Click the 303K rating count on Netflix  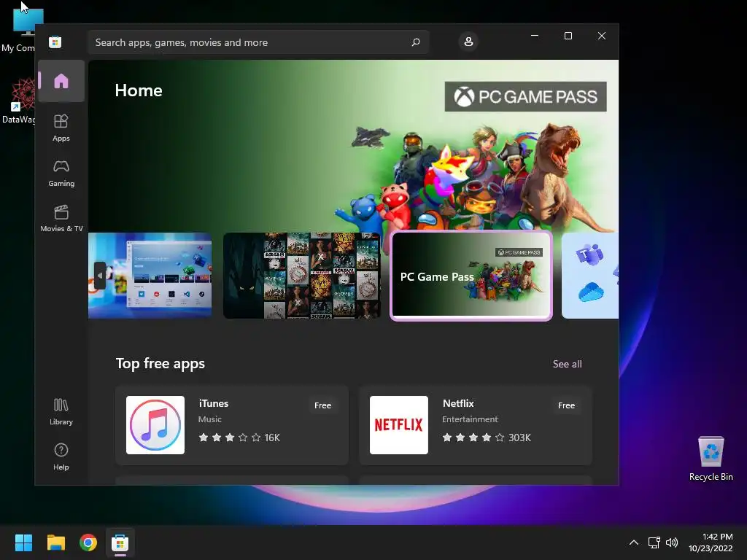(x=519, y=437)
